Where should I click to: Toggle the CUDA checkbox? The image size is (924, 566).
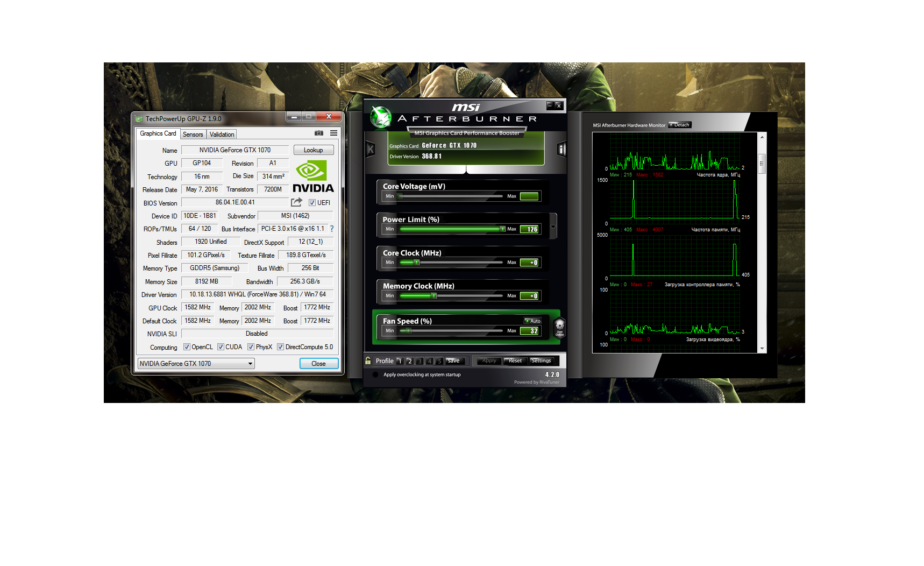(221, 347)
